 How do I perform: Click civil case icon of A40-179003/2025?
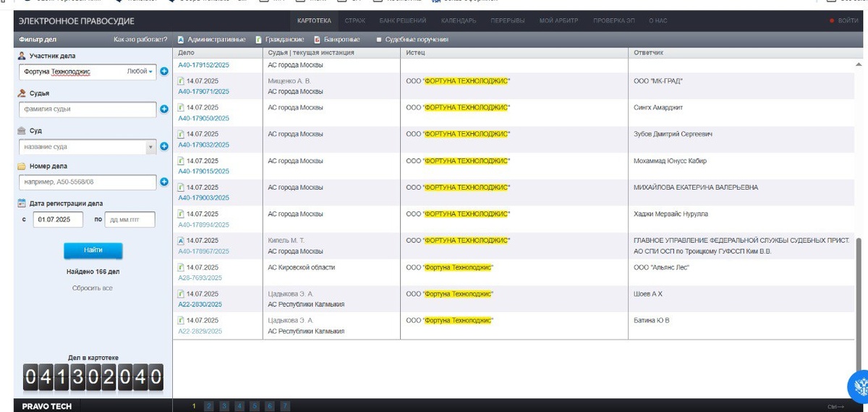point(182,188)
